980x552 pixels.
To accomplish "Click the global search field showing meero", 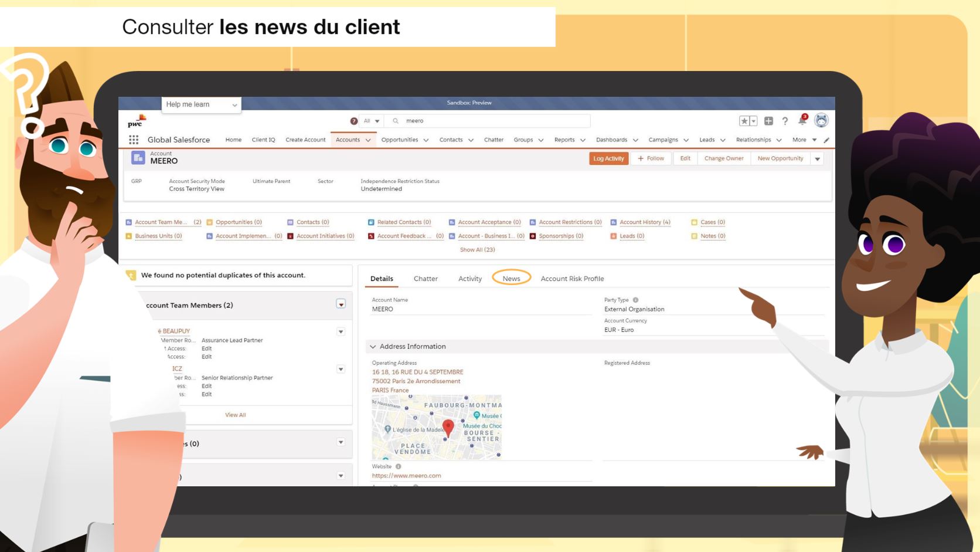I will point(486,121).
